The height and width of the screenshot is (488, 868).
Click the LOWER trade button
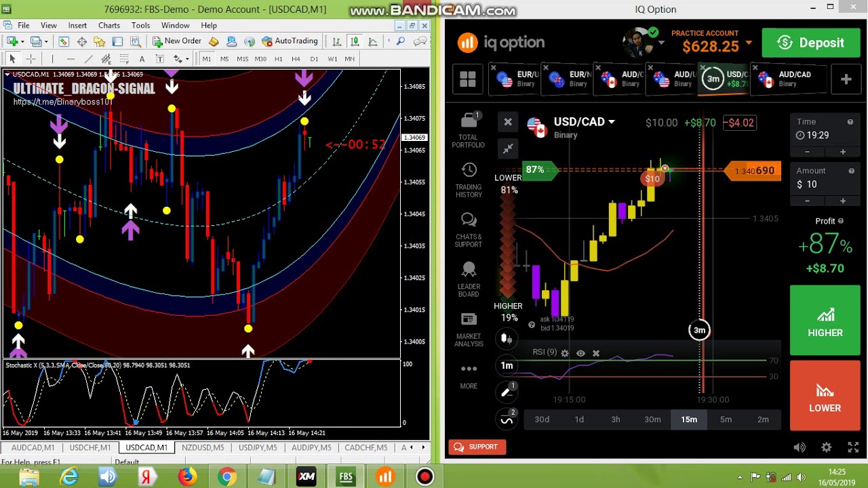click(825, 396)
